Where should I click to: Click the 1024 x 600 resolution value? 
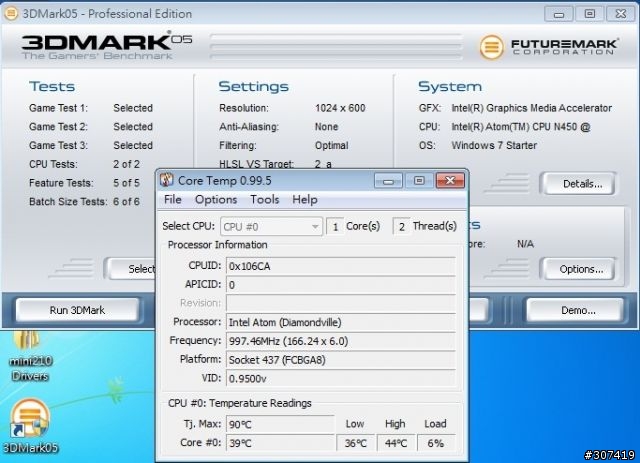pos(340,108)
